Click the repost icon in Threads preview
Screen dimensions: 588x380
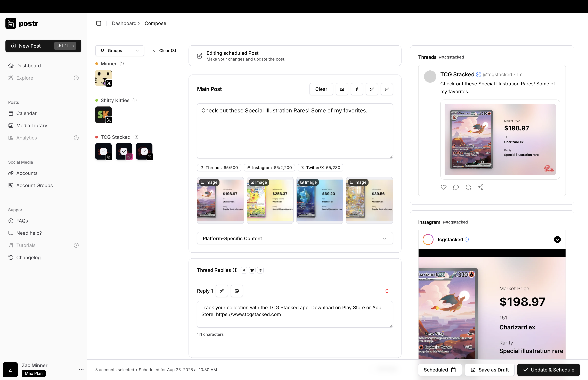[x=468, y=187]
